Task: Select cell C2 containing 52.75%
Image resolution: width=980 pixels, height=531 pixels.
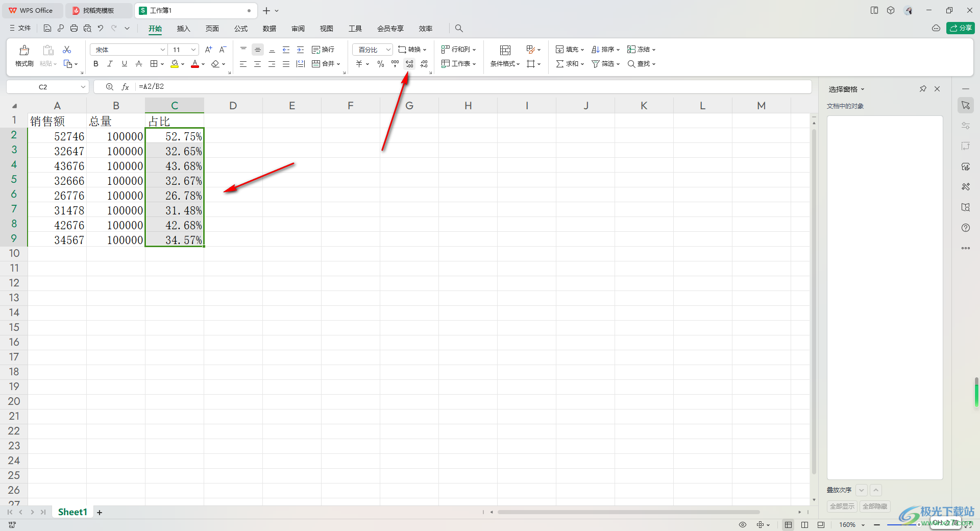Action: coord(175,136)
